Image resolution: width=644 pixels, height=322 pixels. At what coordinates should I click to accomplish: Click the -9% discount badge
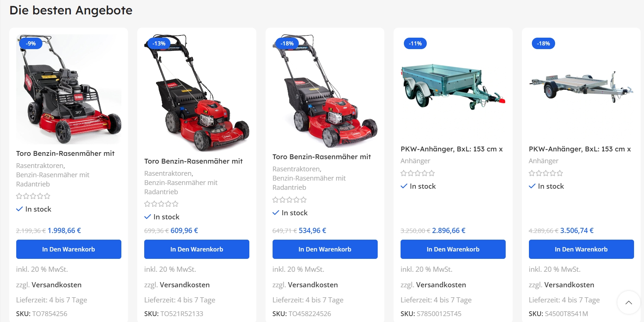[31, 44]
